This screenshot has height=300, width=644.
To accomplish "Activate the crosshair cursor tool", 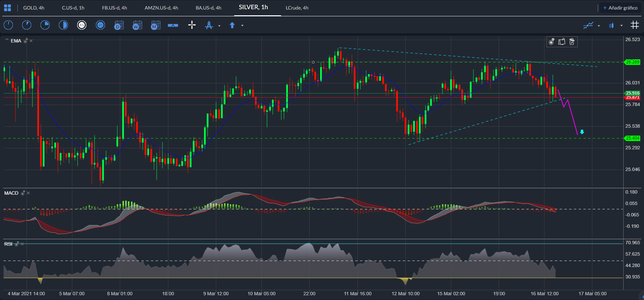I will click(192, 25).
